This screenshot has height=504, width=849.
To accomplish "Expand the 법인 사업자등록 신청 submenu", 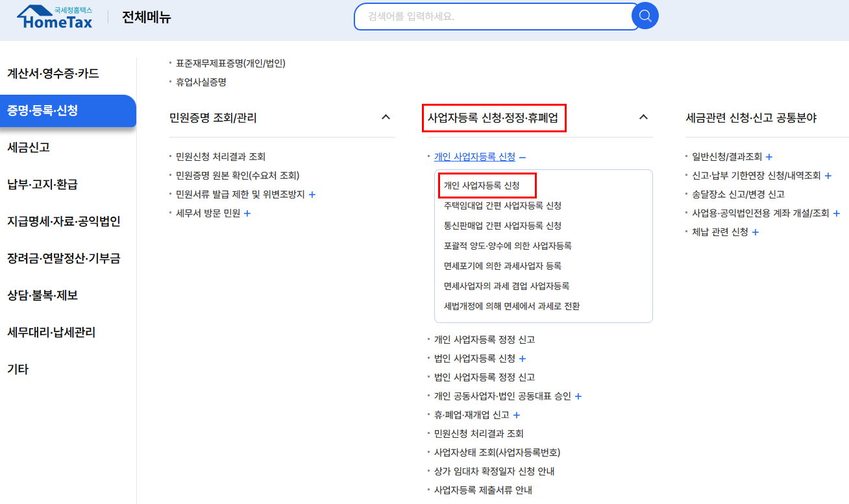I will coord(523,357).
